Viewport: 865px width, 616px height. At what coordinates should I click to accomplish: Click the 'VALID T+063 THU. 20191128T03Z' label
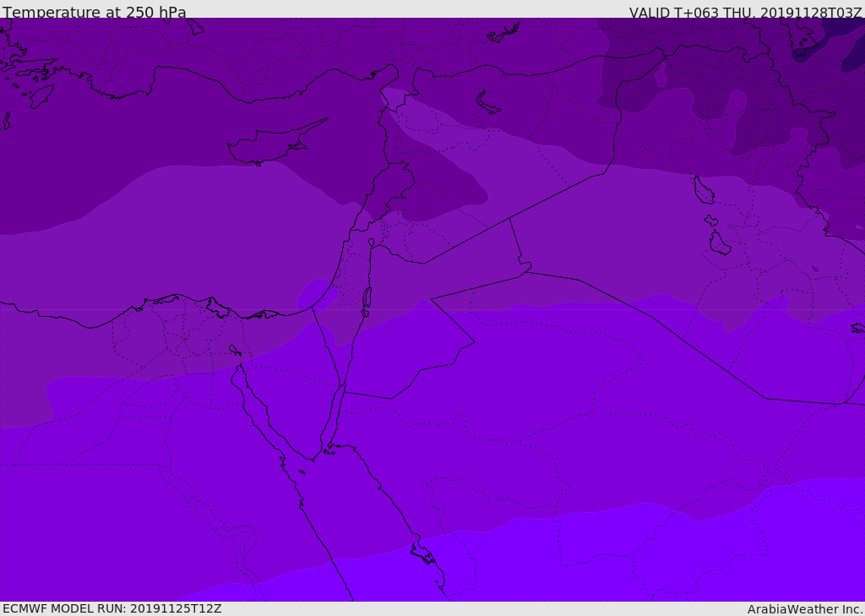point(745,12)
